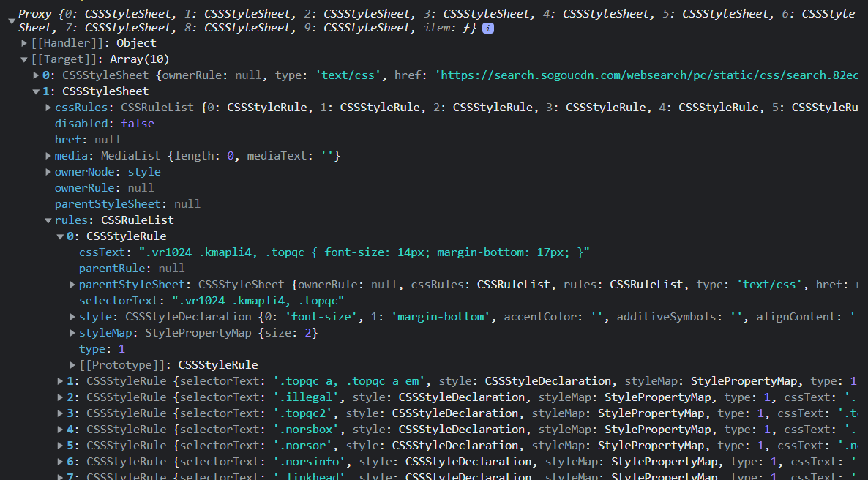
Task: Collapse the [[Target]] Array(10) node
Action: click(24, 59)
